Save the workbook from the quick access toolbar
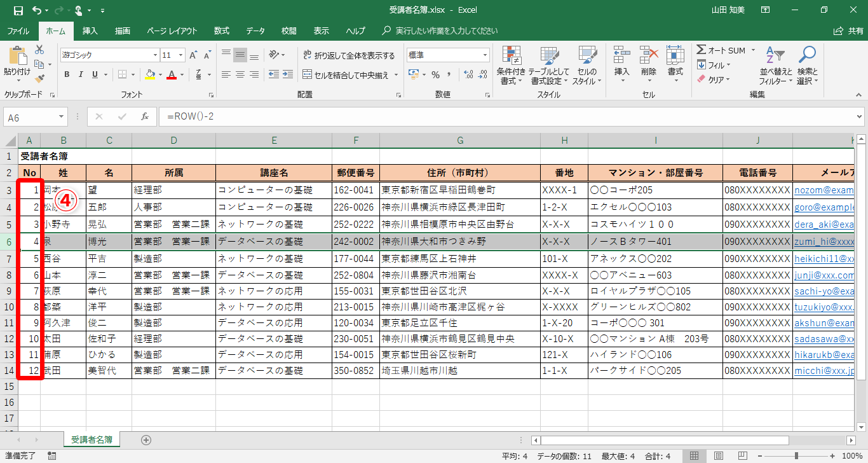The height and width of the screenshot is (463, 868). coord(18,10)
